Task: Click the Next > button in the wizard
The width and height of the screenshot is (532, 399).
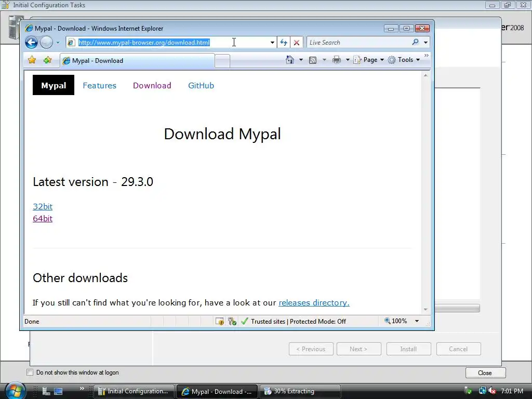Action: (358, 349)
